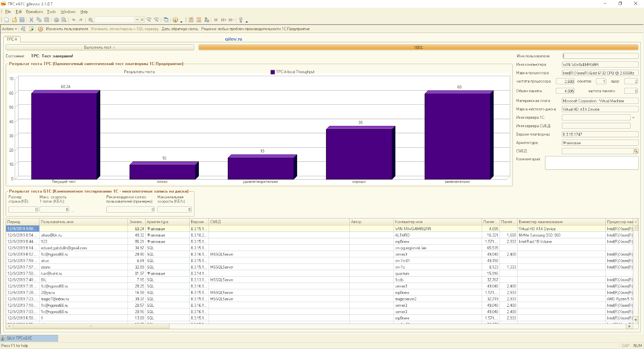This screenshot has width=644, height=349.
Task: Click the Find magnifier icon in toolbar
Action: click(91, 20)
